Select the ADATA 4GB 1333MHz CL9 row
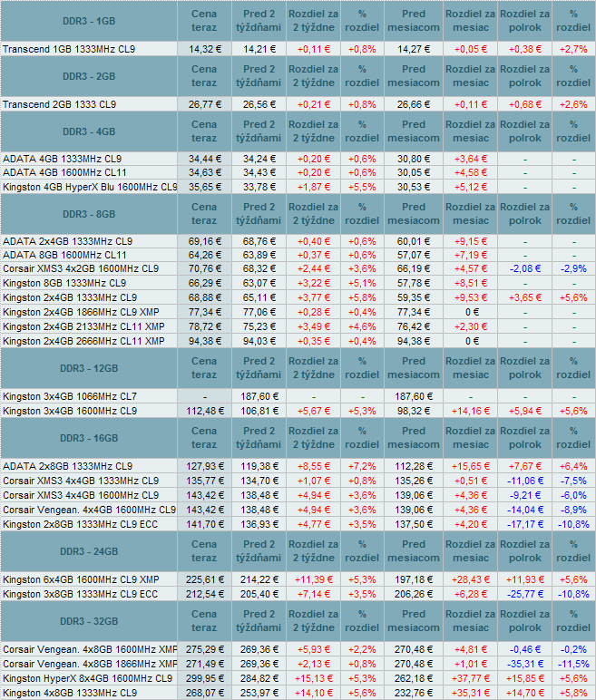Screen dimensions: 596x700 point(298,159)
